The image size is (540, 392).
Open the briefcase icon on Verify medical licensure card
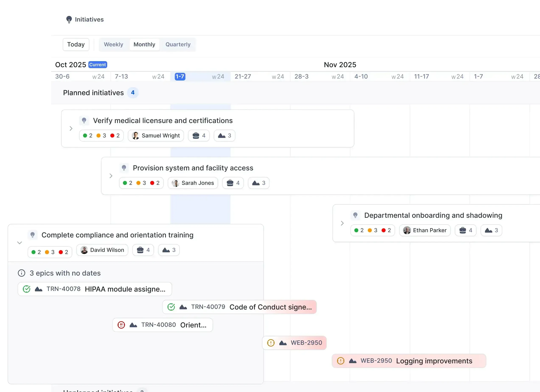pyautogui.click(x=196, y=135)
